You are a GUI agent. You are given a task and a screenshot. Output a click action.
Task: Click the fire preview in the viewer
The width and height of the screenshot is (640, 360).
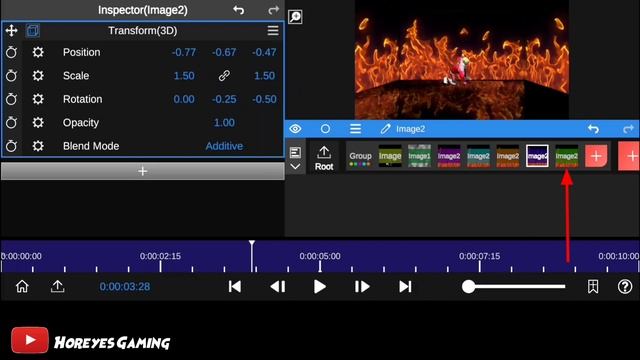point(462,60)
